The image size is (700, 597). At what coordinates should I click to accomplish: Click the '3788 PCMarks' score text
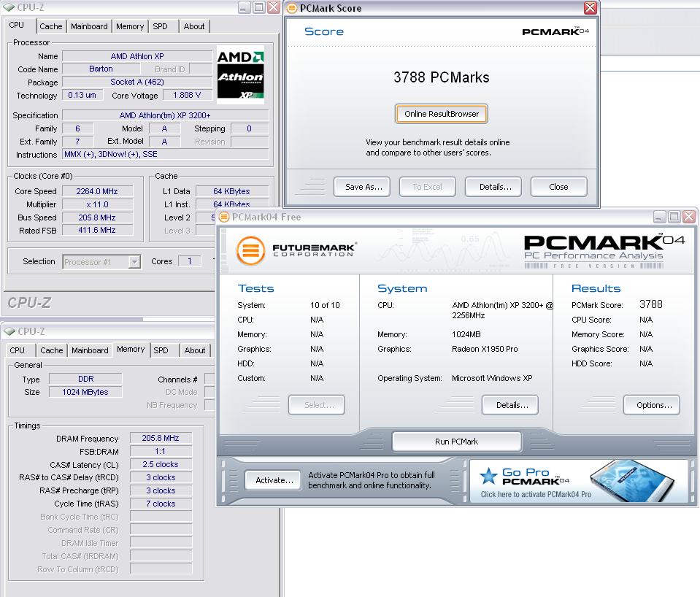441,77
